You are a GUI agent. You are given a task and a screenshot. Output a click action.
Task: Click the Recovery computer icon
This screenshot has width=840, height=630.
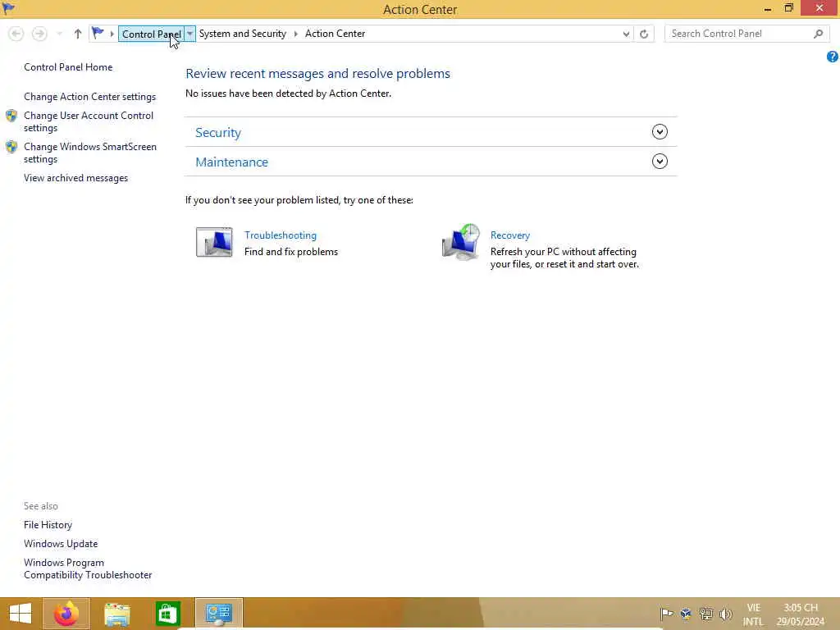461,242
